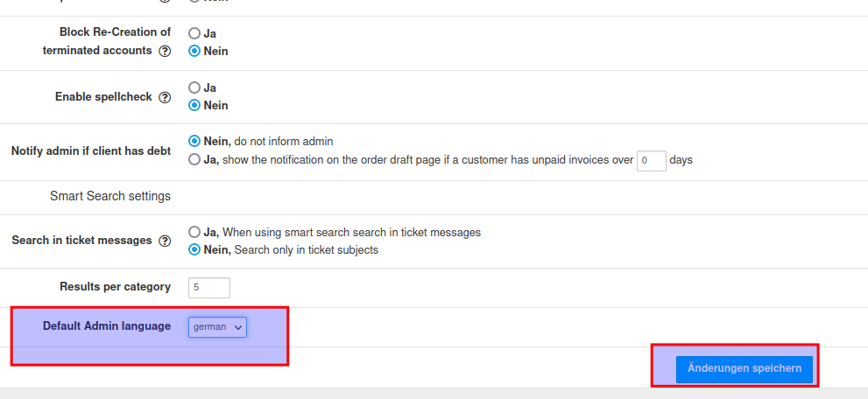Screen dimensions: 868x399
Task: Select Nein for Block Re-Creation of accounts
Action: (194, 51)
